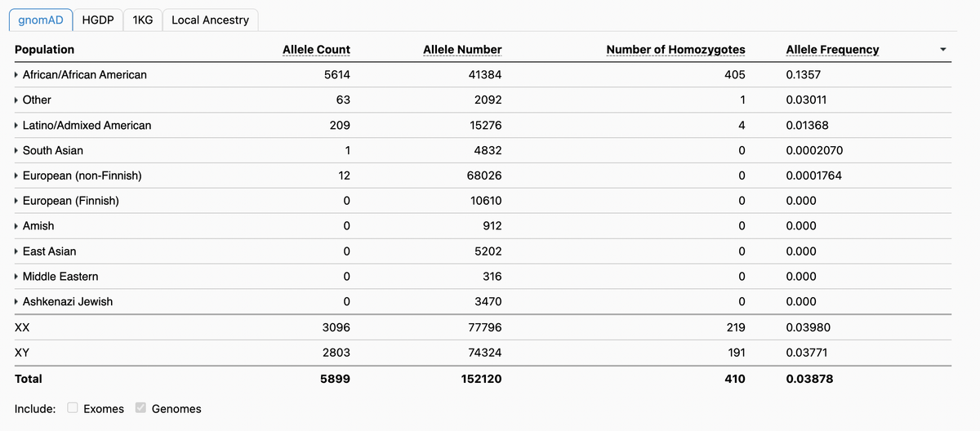The width and height of the screenshot is (980, 431).
Task: Toggle the Genomes checkbox
Action: click(x=140, y=408)
